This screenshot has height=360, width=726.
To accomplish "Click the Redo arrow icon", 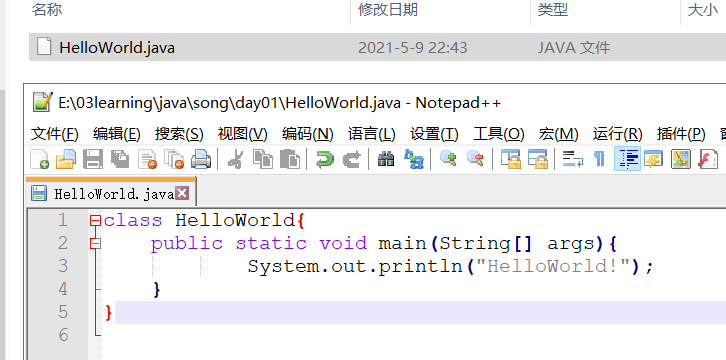I will [352, 159].
